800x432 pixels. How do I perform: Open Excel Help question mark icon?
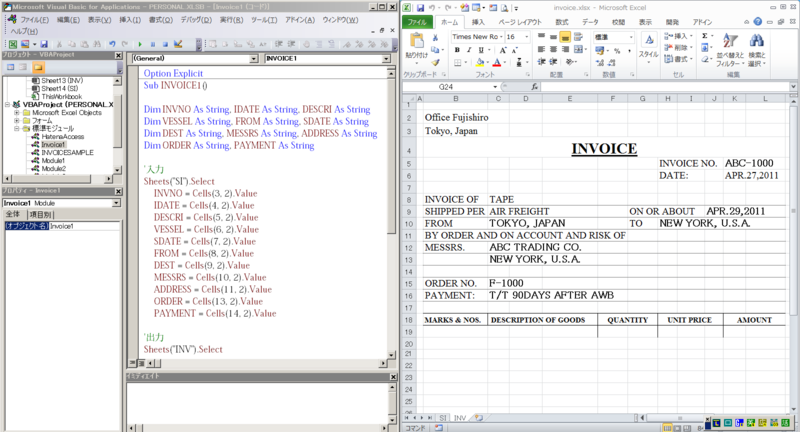click(758, 21)
